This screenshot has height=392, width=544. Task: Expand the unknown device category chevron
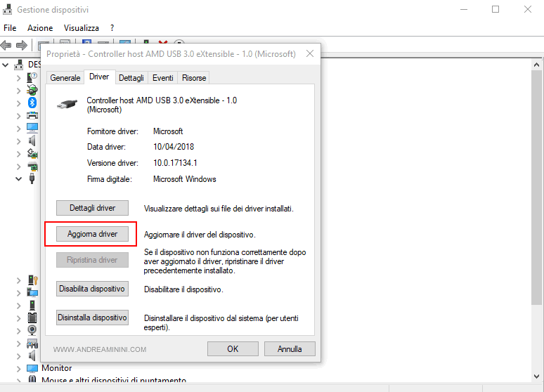pos(19,78)
